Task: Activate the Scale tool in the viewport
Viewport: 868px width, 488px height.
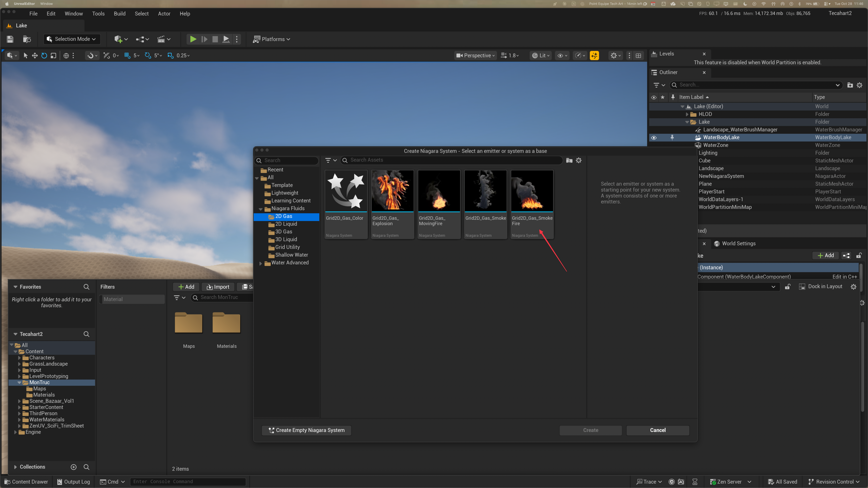Action: pos(53,56)
